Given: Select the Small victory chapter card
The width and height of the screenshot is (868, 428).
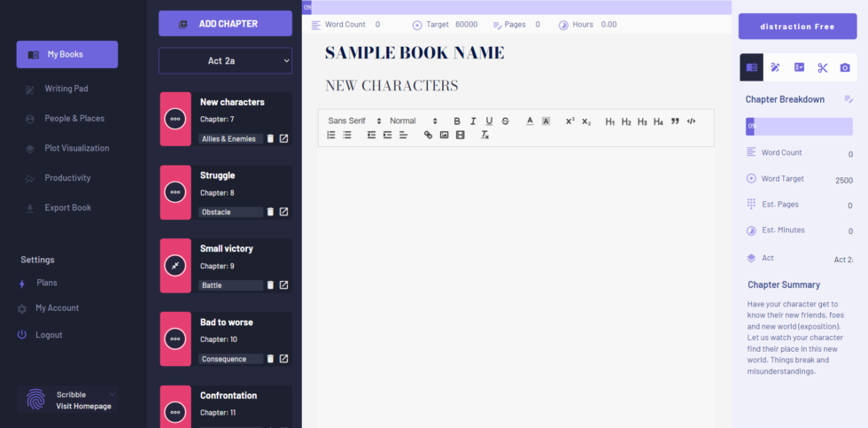Looking at the screenshot, I should [226, 266].
